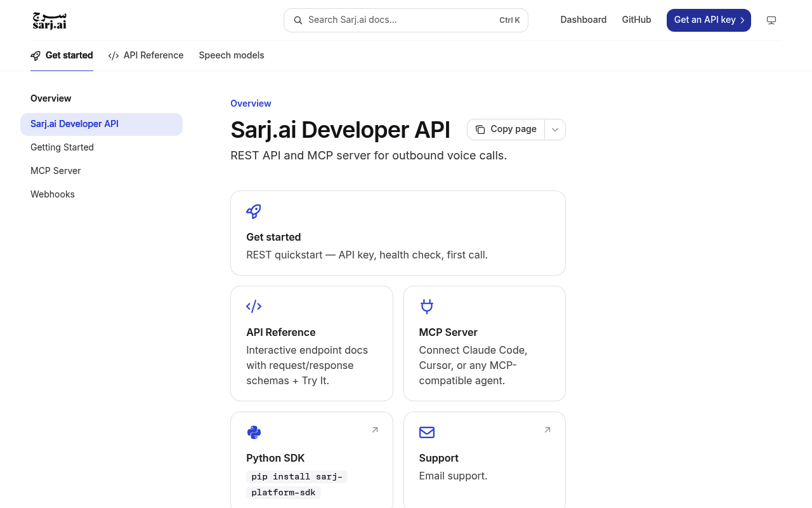
Task: Focus the Search Sarj.ai docs field
Action: tap(406, 20)
